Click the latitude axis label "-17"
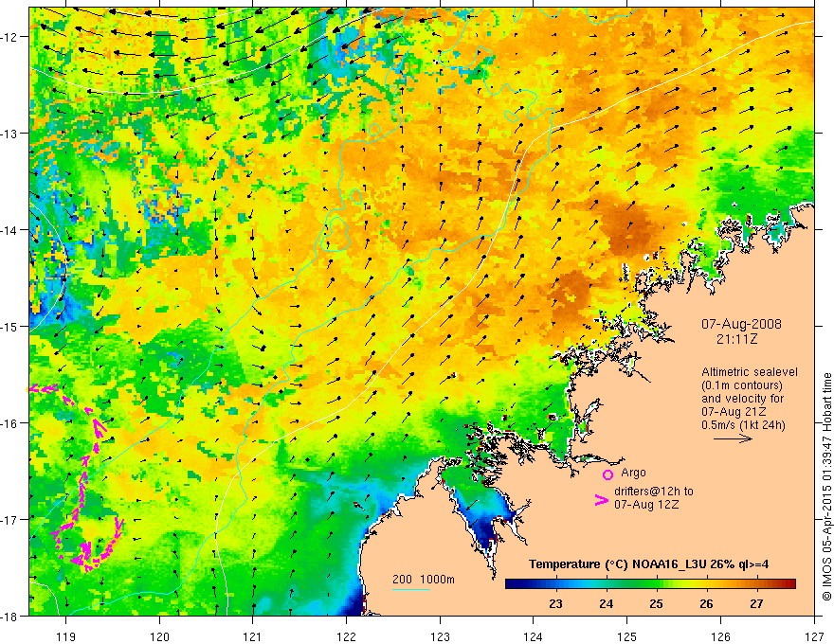The height and width of the screenshot is (644, 834). (10, 520)
